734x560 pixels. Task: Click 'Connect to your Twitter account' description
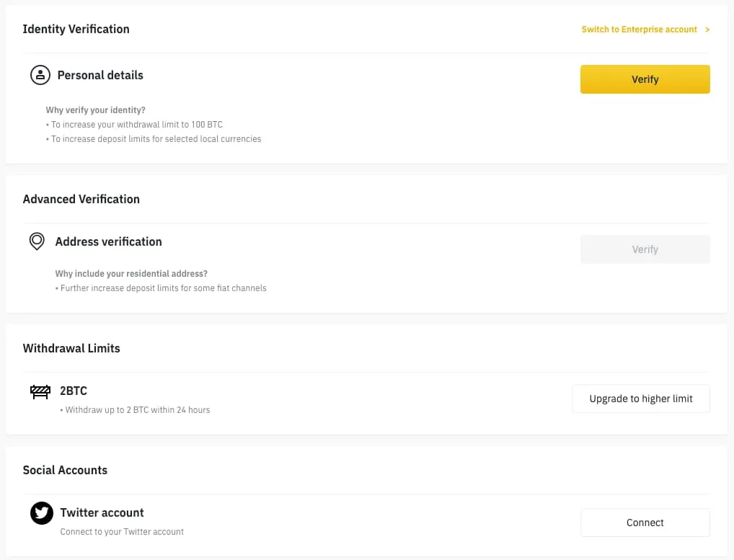122,532
